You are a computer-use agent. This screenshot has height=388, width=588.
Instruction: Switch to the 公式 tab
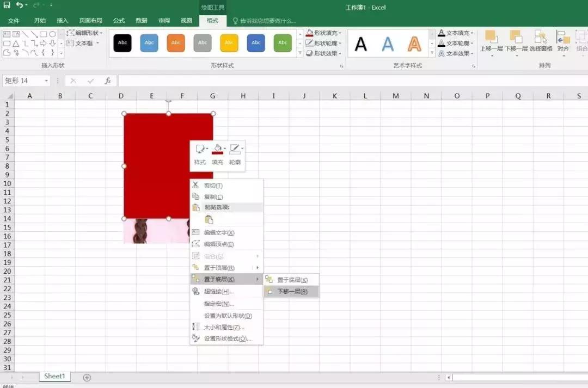119,21
